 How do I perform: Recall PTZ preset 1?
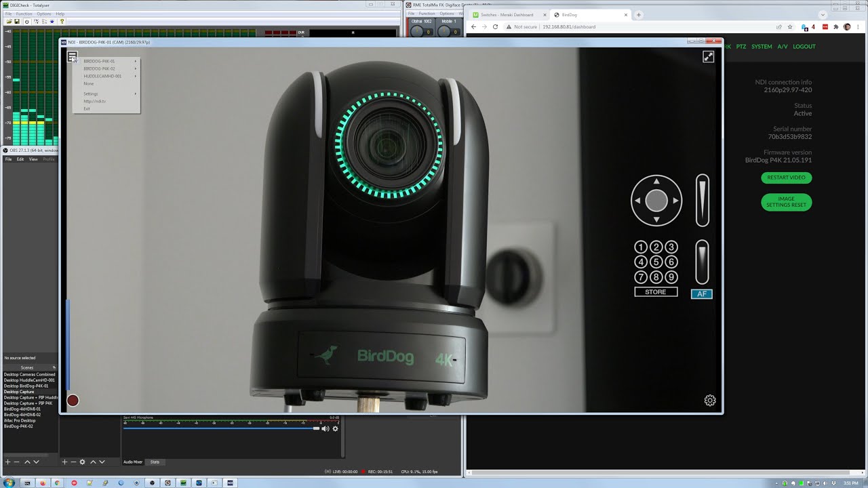click(641, 247)
